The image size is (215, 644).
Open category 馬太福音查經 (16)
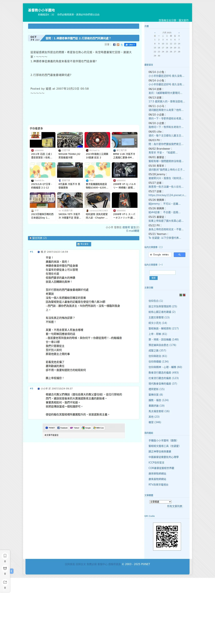(159, 411)
